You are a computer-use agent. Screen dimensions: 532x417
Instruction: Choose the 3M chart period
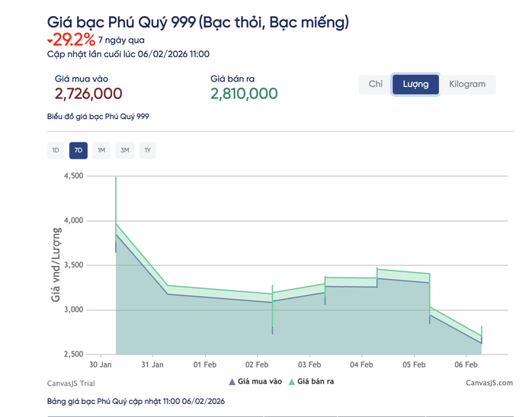pos(124,150)
